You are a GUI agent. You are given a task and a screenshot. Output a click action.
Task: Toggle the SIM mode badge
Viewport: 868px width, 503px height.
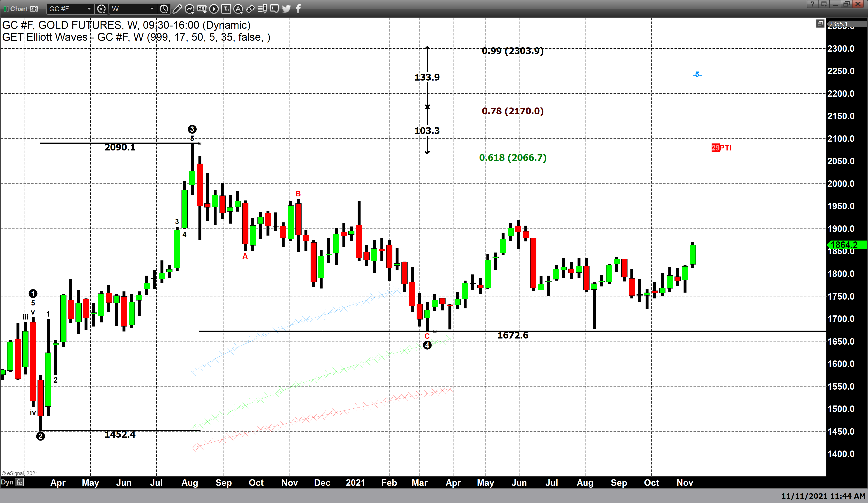coord(34,9)
